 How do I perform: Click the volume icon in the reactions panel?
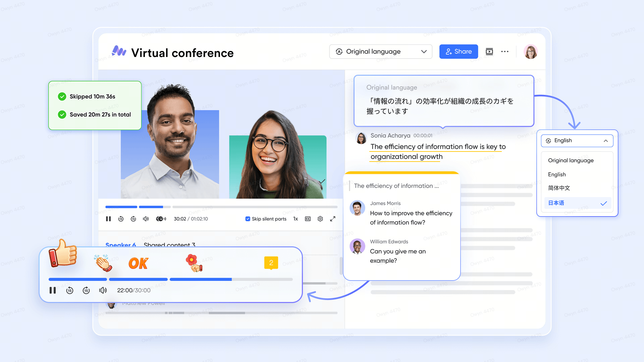(x=103, y=290)
